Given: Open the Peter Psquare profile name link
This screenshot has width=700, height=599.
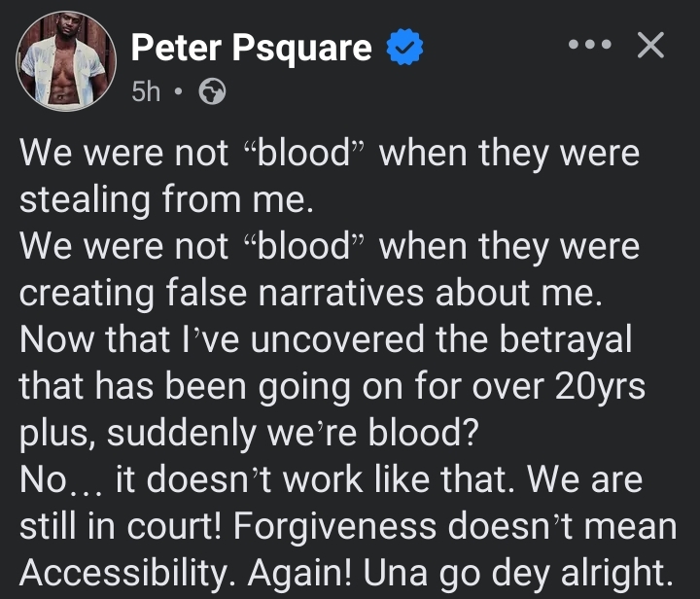Looking at the screenshot, I should coord(251,47).
